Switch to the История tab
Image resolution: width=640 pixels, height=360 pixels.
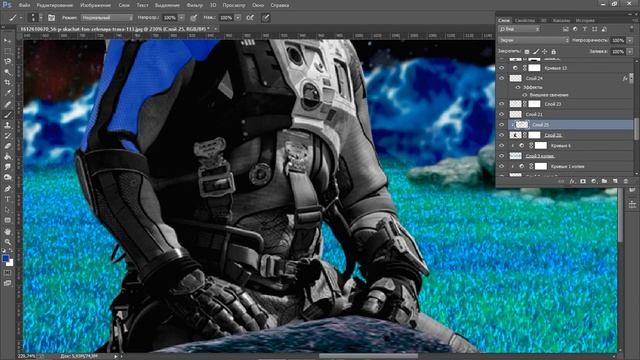(x=585, y=20)
